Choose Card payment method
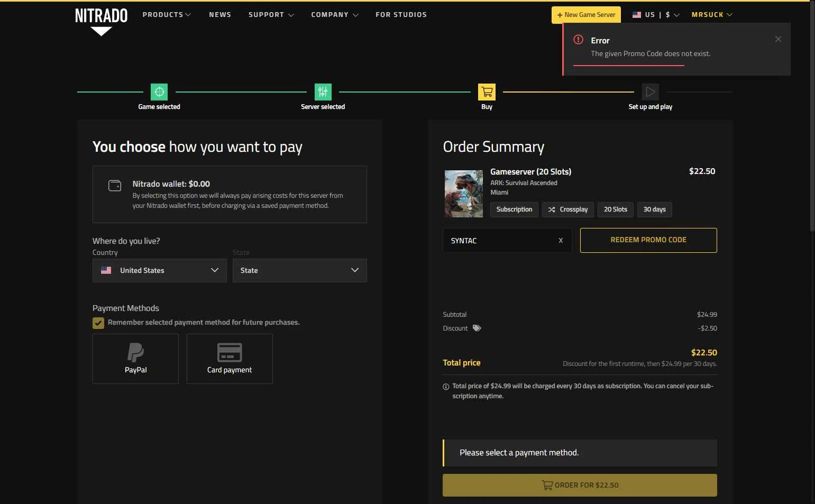The image size is (815, 504). coord(230,359)
